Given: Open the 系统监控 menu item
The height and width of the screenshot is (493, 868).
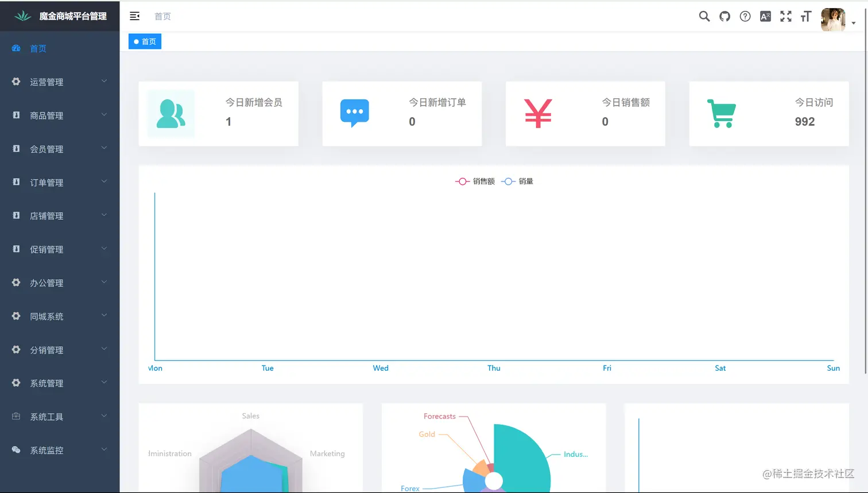Looking at the screenshot, I should tap(60, 450).
